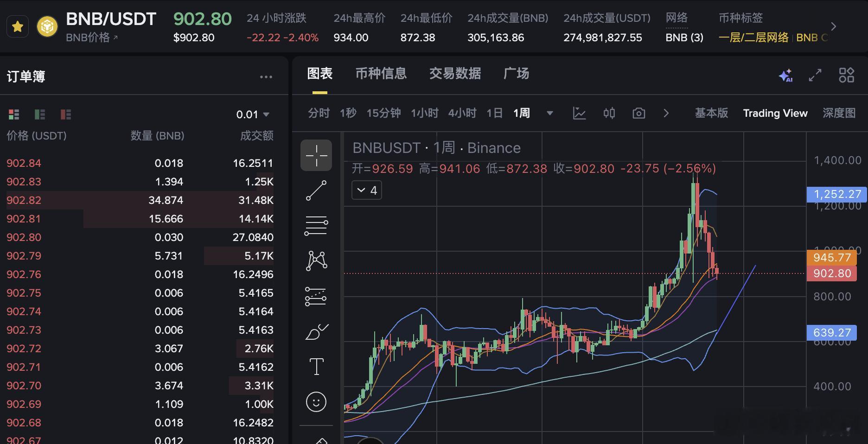Expand the timeframe dropdown beside 1周

point(549,113)
